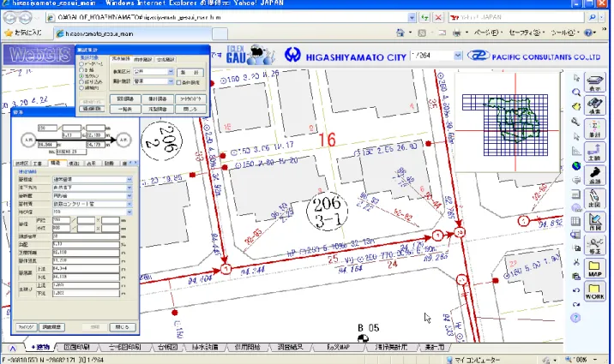Screen dimensions: 614x364
Task: Open the 表示 display layers tool
Action: [594, 82]
